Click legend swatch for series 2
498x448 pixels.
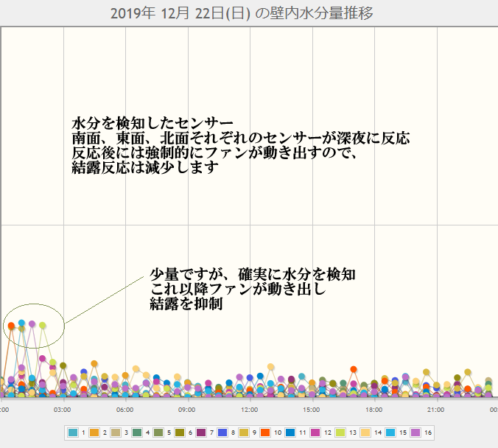click(94, 433)
